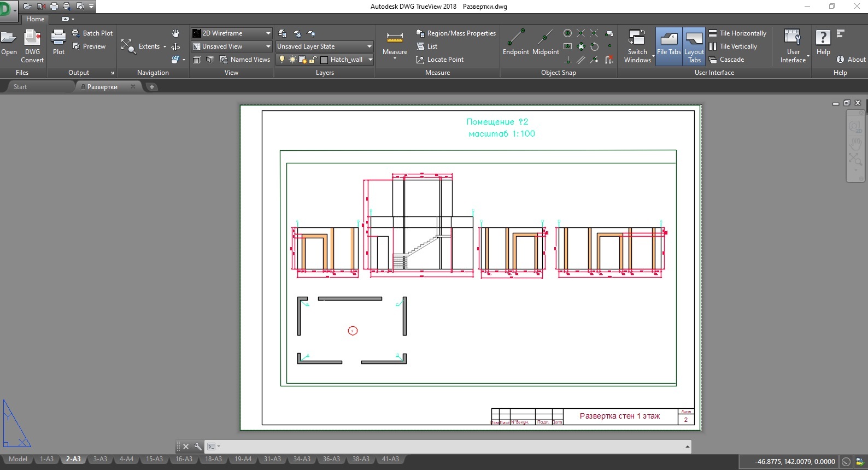Image resolution: width=868 pixels, height=470 pixels.
Task: Switch to the 3-A3 layout tab
Action: 100,459
